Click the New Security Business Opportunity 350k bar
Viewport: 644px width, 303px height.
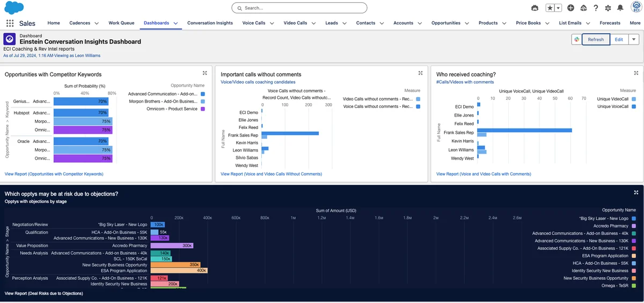click(x=175, y=265)
